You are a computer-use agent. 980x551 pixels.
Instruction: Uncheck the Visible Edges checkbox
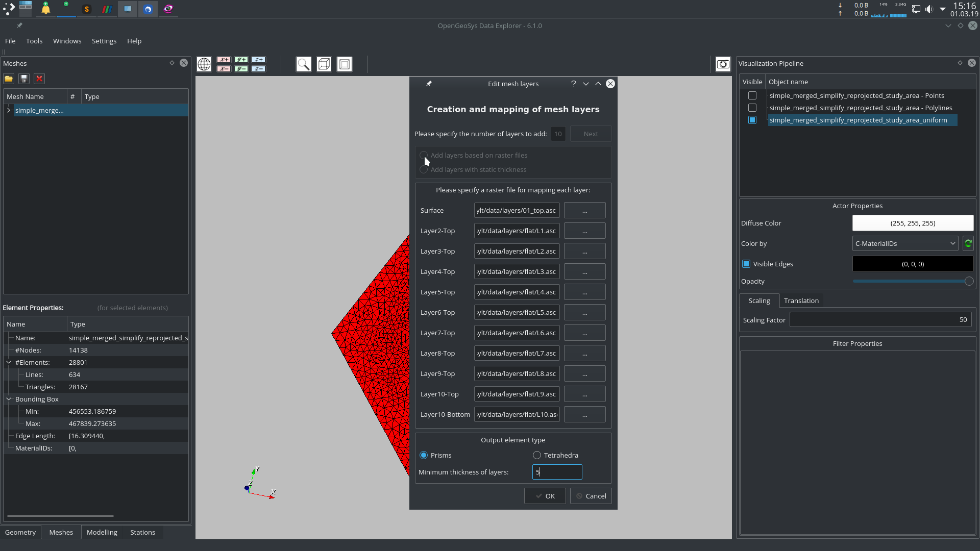click(x=746, y=264)
